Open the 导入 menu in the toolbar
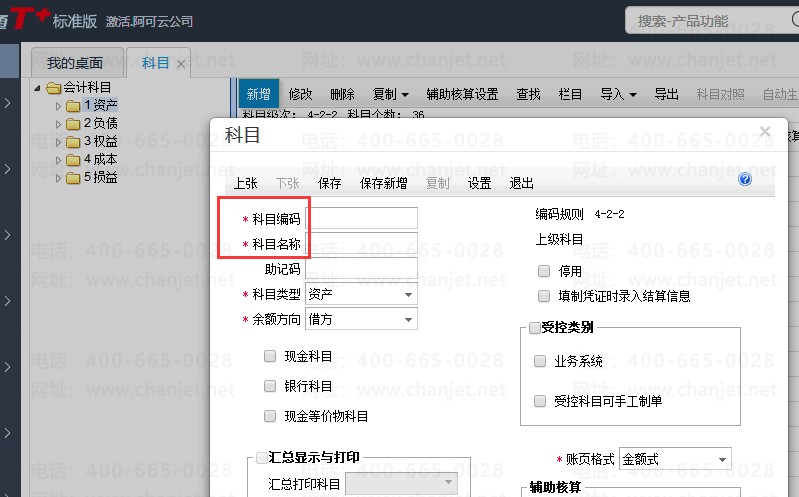The image size is (799, 497). click(x=618, y=94)
